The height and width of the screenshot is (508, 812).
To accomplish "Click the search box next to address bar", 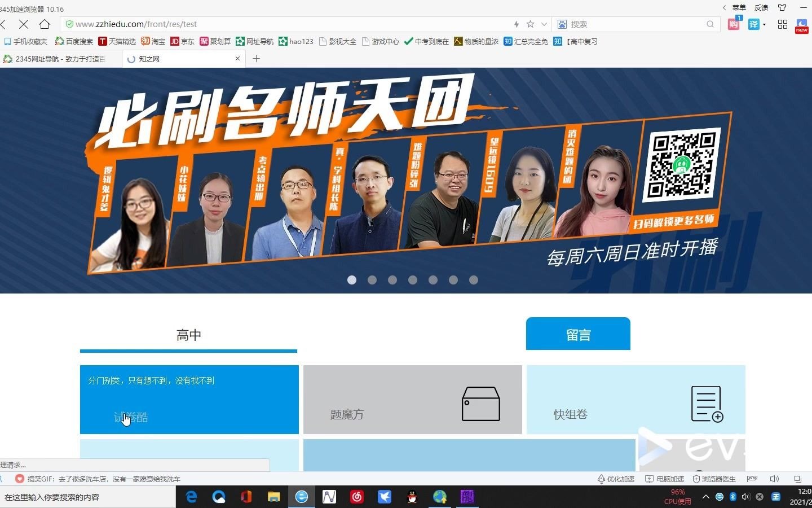I will click(637, 24).
